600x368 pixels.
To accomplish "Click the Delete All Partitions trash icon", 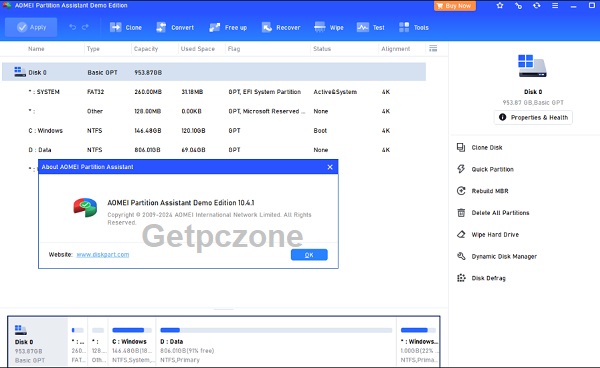I will [461, 213].
